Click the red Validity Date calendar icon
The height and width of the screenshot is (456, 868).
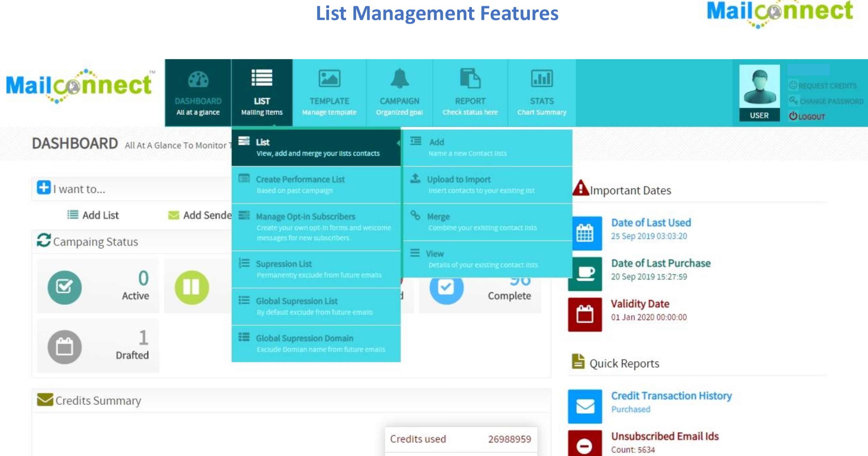click(585, 314)
